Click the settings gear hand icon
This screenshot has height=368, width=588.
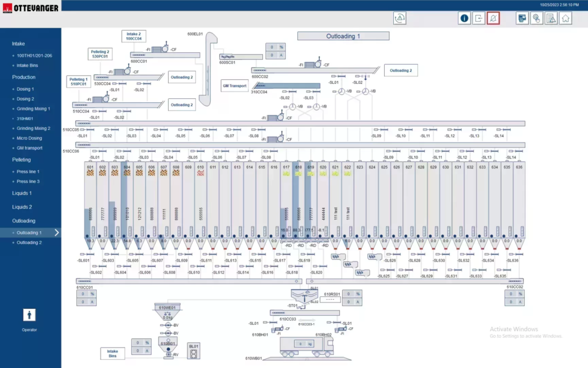[537, 18]
